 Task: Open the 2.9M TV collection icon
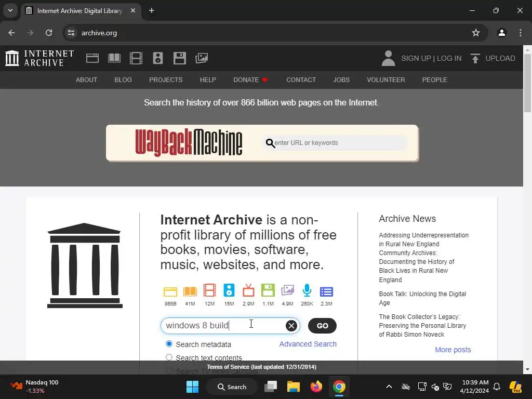(x=248, y=291)
